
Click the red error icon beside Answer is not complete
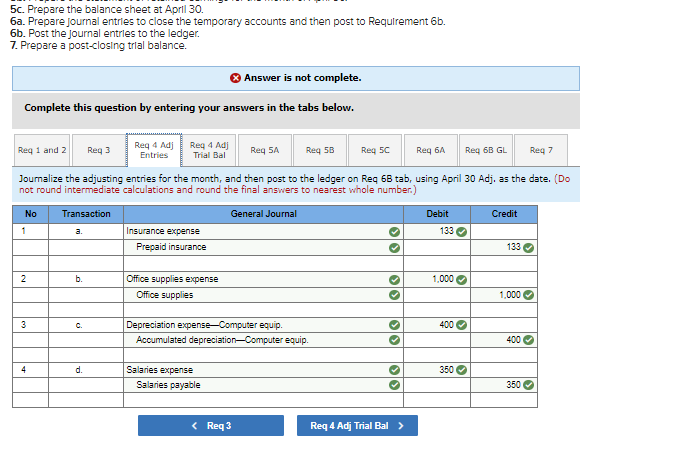(235, 78)
